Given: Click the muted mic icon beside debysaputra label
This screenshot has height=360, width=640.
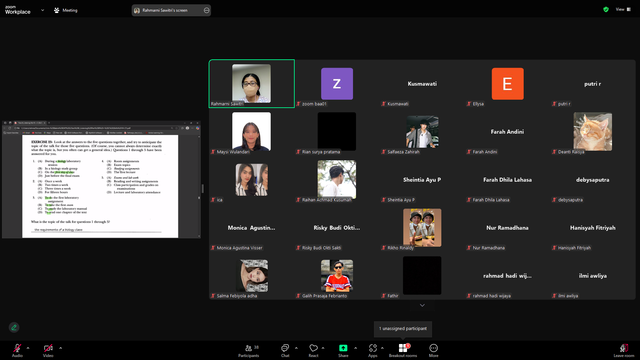Looking at the screenshot, I should click(x=554, y=200).
